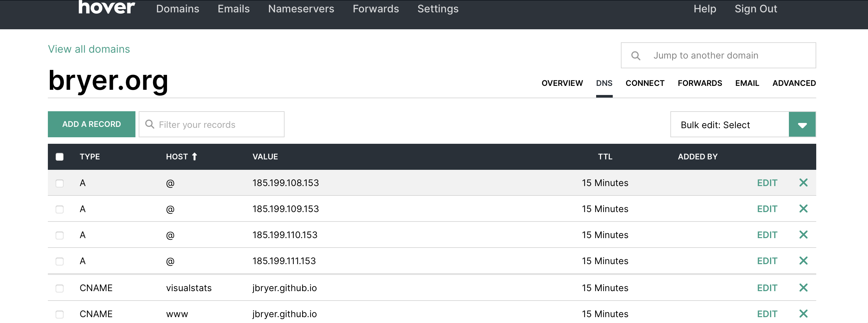Delete the 185.199.109.153 A record
Viewport: 868px width, 323px height.
coord(803,209)
